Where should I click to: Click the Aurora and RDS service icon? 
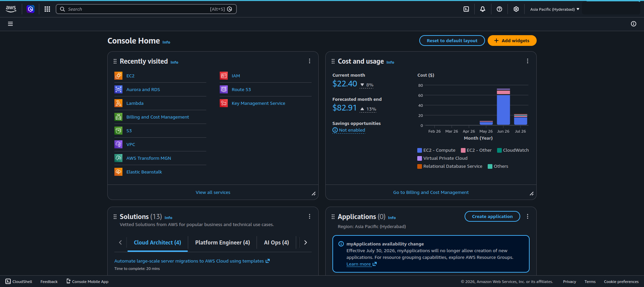(118, 89)
